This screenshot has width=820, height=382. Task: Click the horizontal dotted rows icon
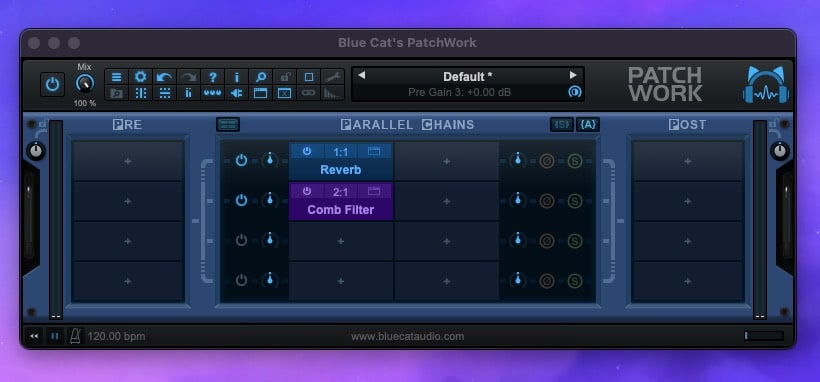(x=164, y=93)
